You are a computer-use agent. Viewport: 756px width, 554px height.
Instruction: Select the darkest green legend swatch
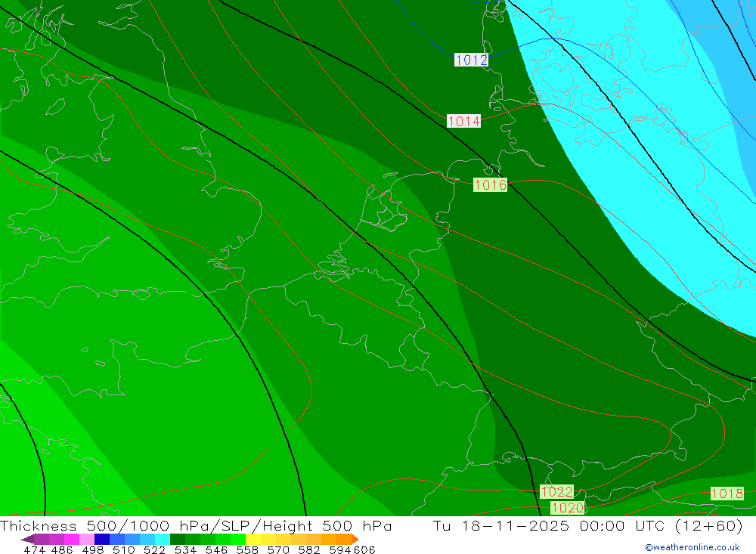(x=178, y=539)
